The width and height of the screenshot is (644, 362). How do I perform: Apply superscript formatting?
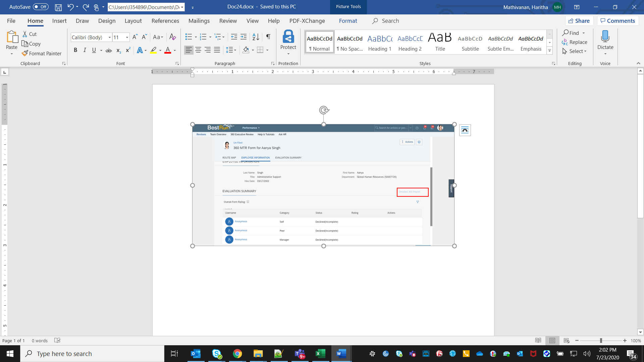(128, 50)
